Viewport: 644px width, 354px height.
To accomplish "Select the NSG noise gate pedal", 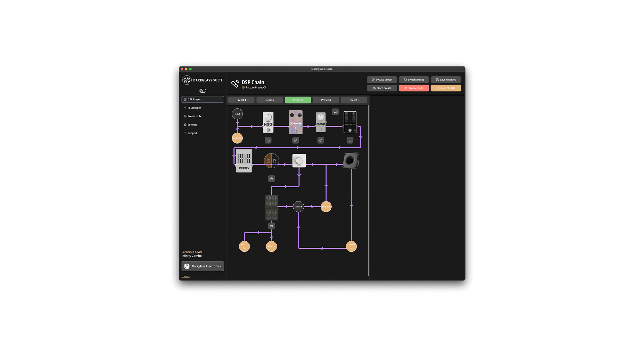I will pyautogui.click(x=268, y=122).
